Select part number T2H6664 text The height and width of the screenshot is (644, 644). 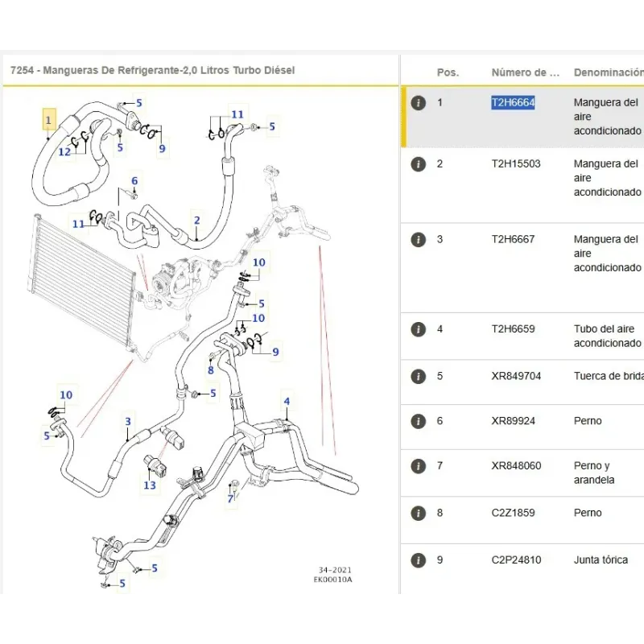pos(513,103)
